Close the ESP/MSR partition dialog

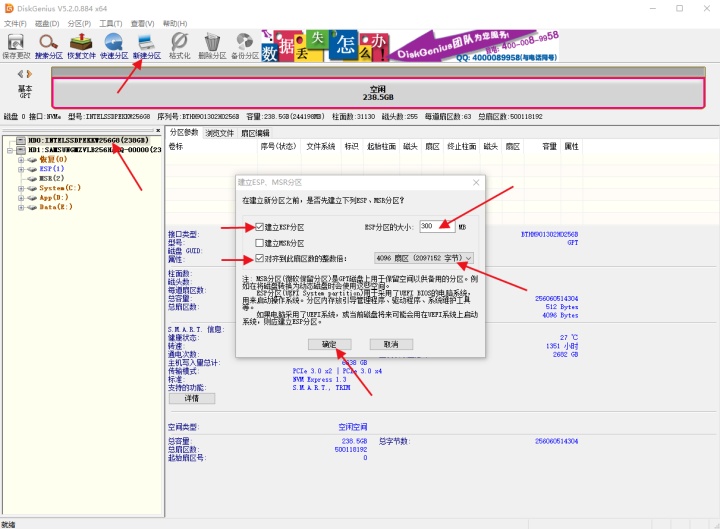click(476, 182)
